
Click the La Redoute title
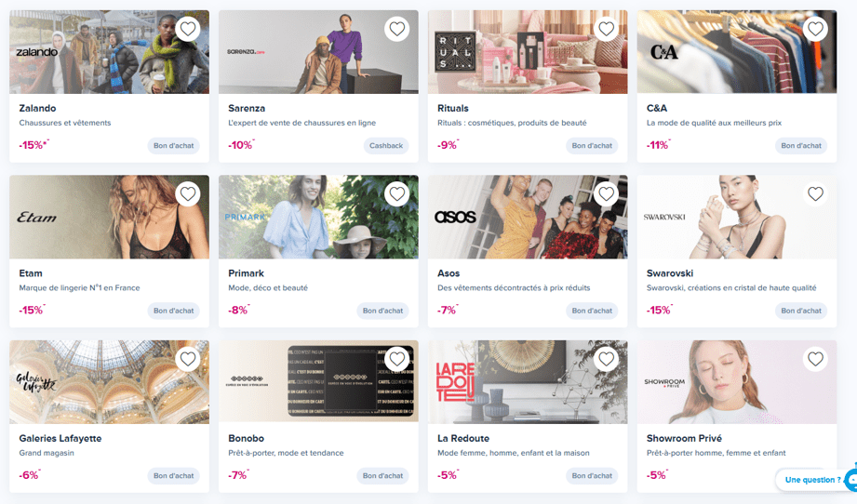pyautogui.click(x=463, y=438)
